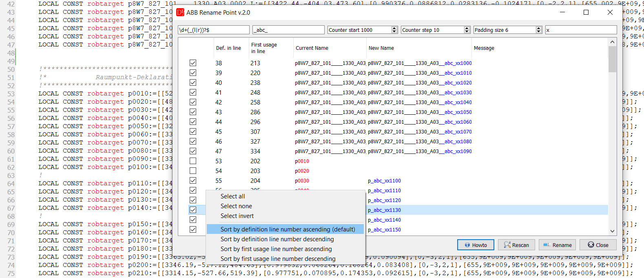This screenshot has width=644, height=278.
Task: Click red current name p0030 in table
Action: pyautogui.click(x=302, y=181)
